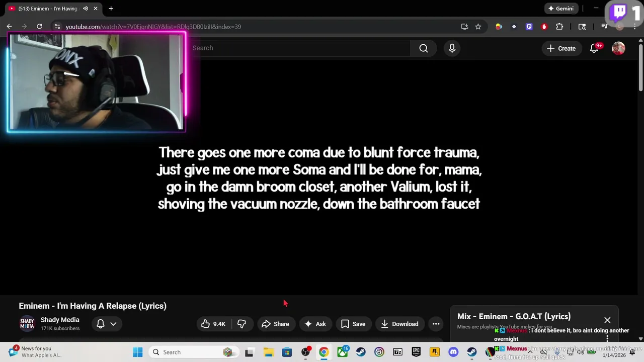Open the Windows Start menu
Screen dimensions: 644x362
point(137,352)
